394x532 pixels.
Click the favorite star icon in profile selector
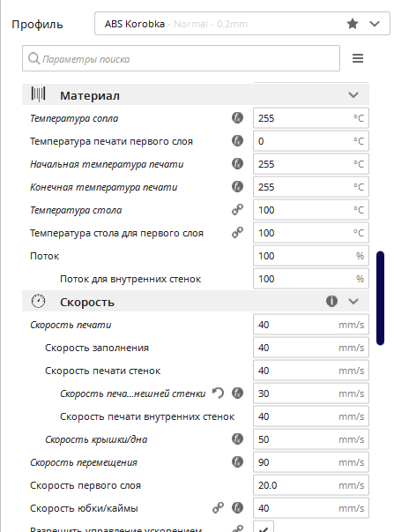353,24
